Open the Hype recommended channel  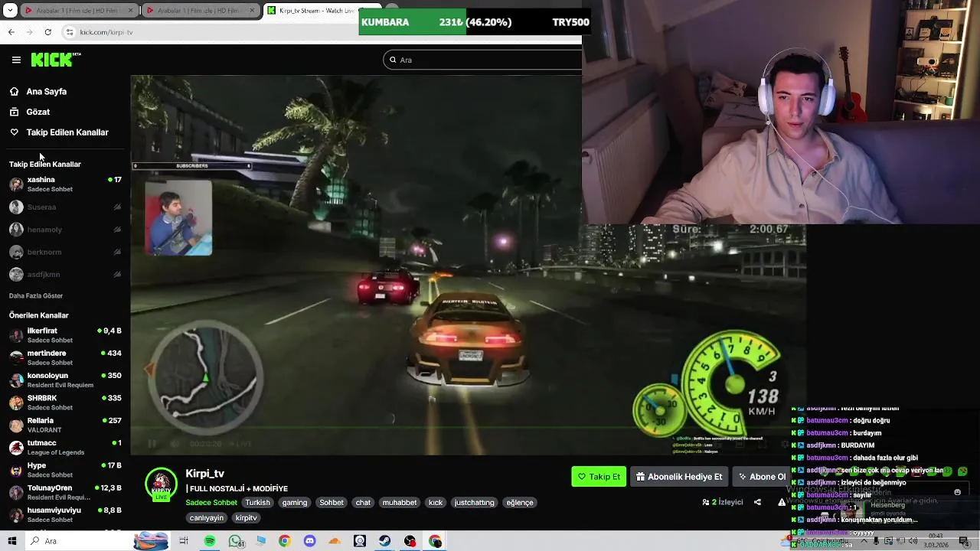tap(65, 470)
